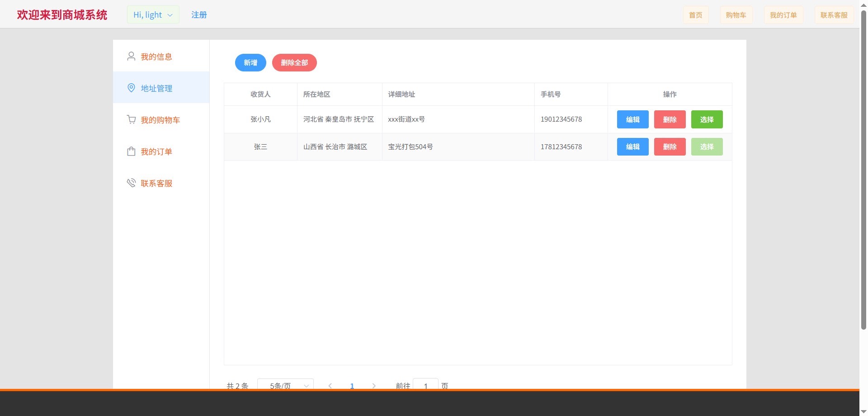868x416 pixels.
Task: Open 购物车 in the top navigation
Action: point(736,15)
